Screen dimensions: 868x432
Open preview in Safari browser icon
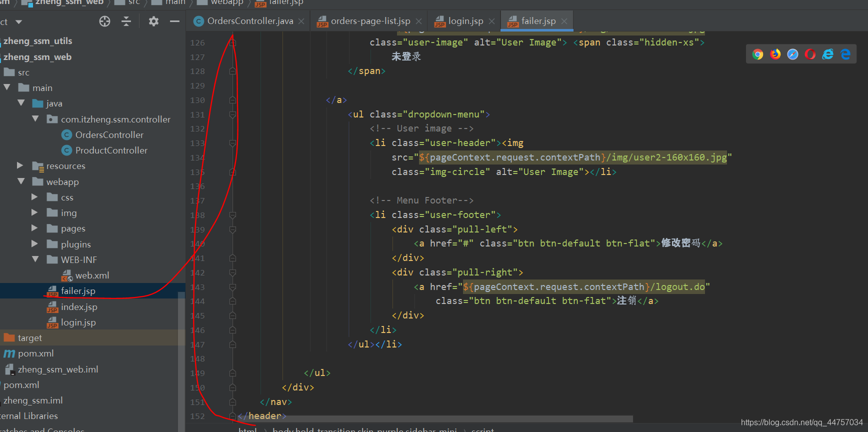(793, 54)
